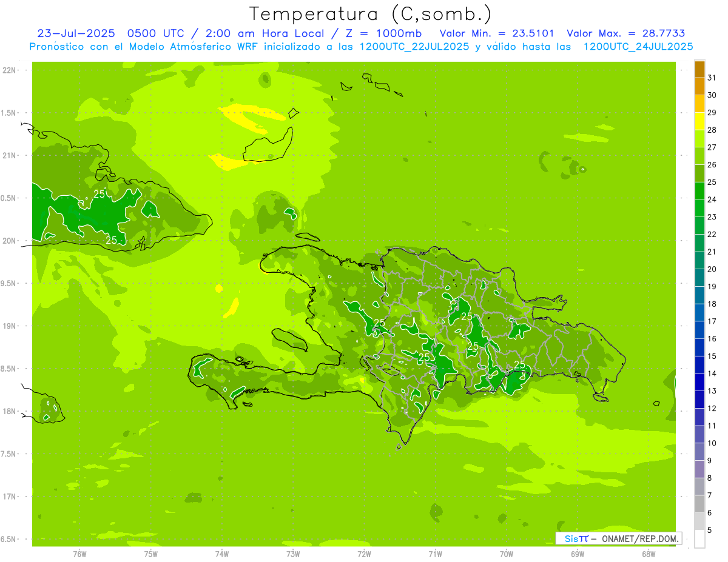Click the legend value "21"
This screenshot has width=728, height=562.
pyautogui.click(x=712, y=252)
